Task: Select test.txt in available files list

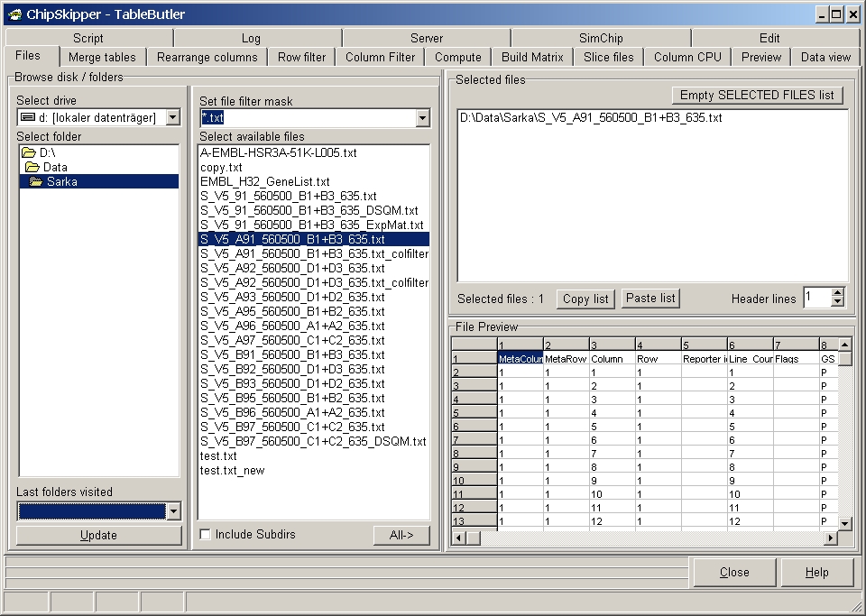Action: coord(218,456)
